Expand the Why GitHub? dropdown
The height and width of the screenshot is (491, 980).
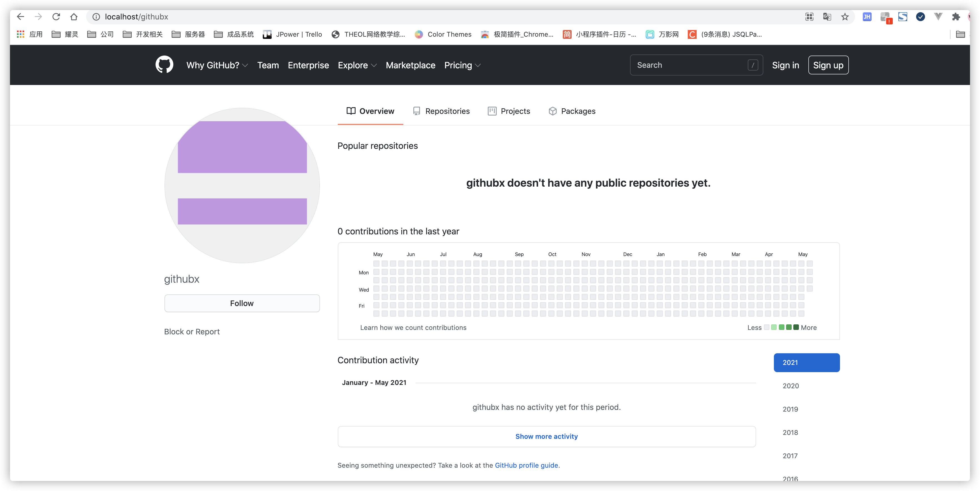217,65
